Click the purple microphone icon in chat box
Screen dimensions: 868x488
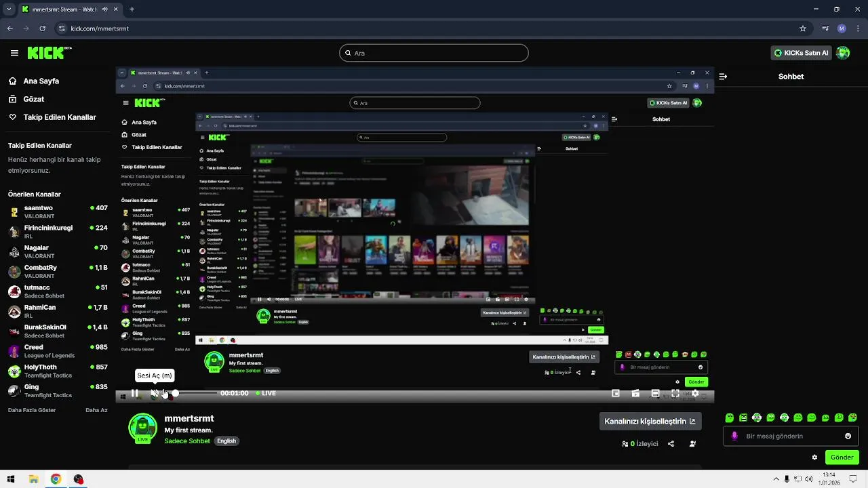tap(734, 436)
